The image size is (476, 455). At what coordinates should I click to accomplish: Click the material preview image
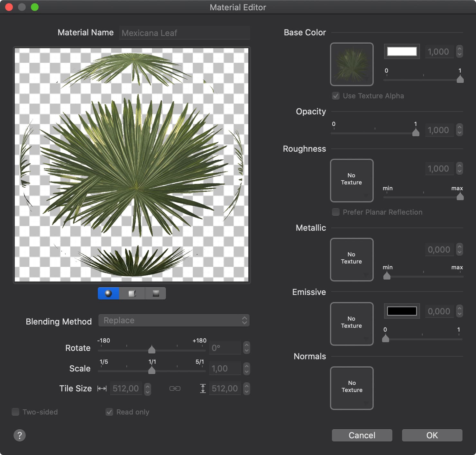(x=132, y=165)
